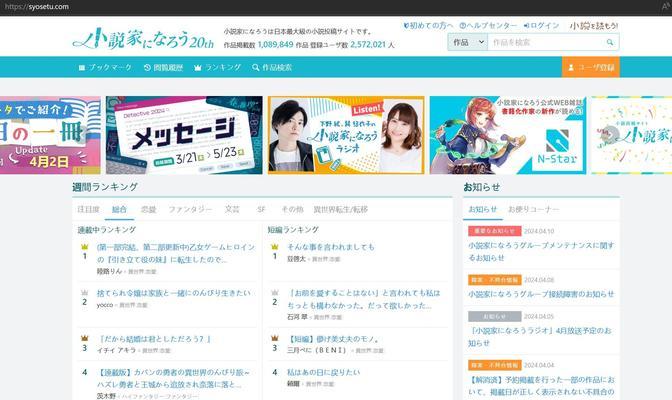Click the search magnifier icon in search box
The image size is (672, 400).
click(x=610, y=42)
